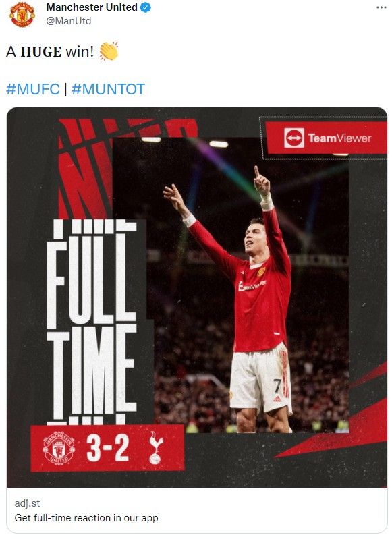Click the blue verified badge
The image size is (392, 539).
146,7
